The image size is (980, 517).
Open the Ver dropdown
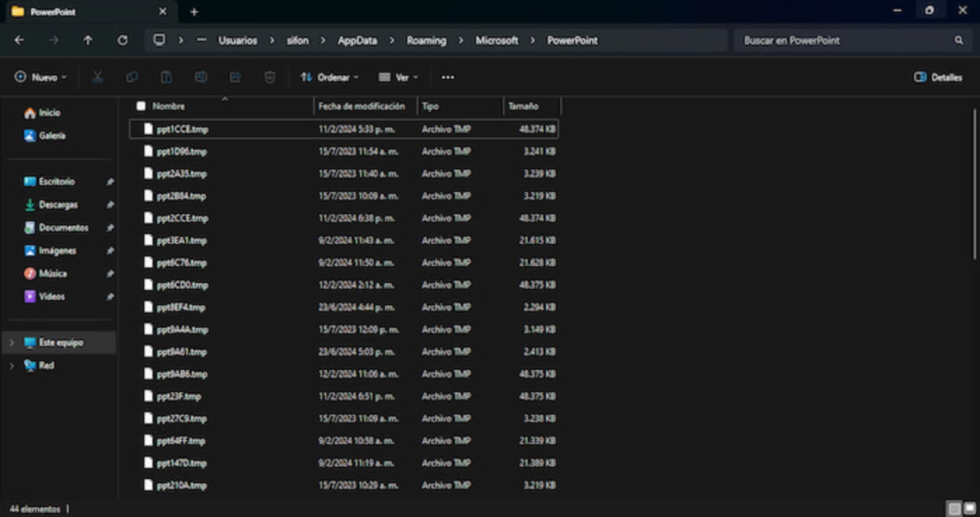[x=399, y=77]
